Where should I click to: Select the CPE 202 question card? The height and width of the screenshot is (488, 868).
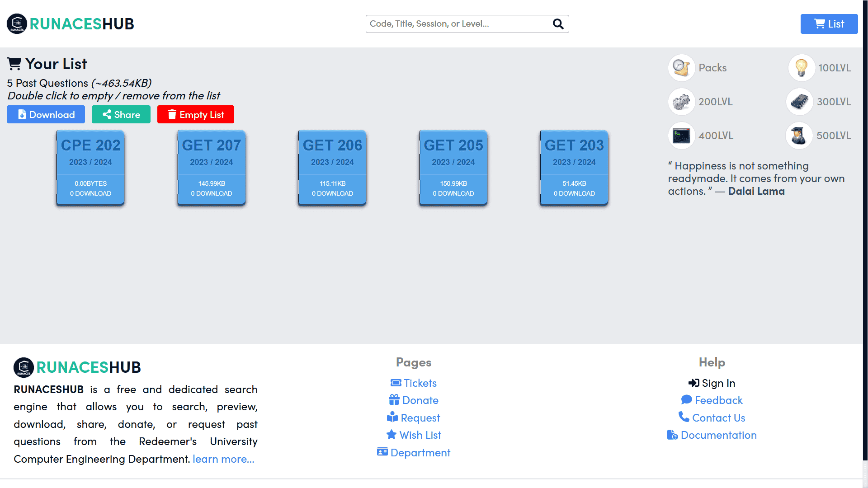point(90,168)
